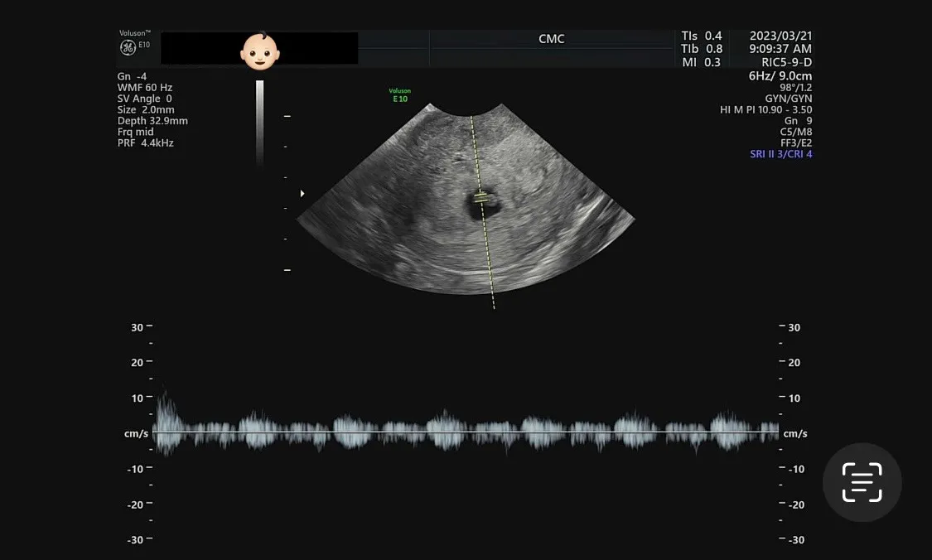Click the baby face emoji
Image resolution: width=932 pixels, height=560 pixels.
coord(260,51)
